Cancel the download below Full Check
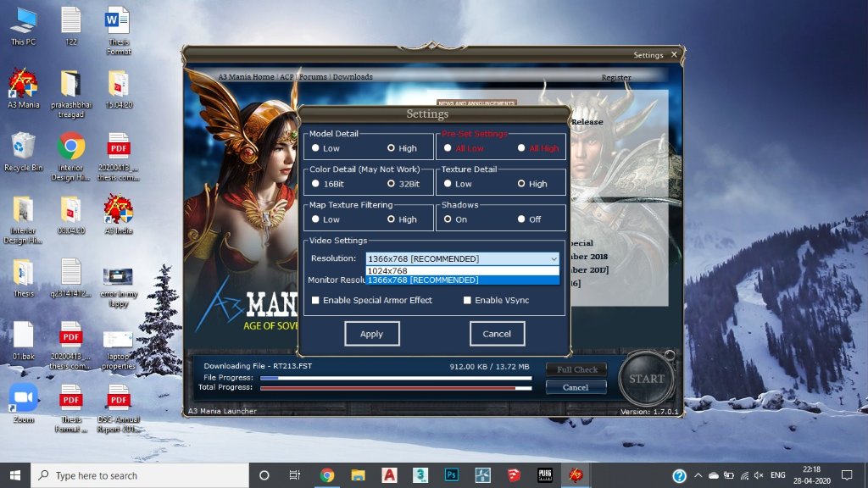This screenshot has height=488, width=868. 576,387
